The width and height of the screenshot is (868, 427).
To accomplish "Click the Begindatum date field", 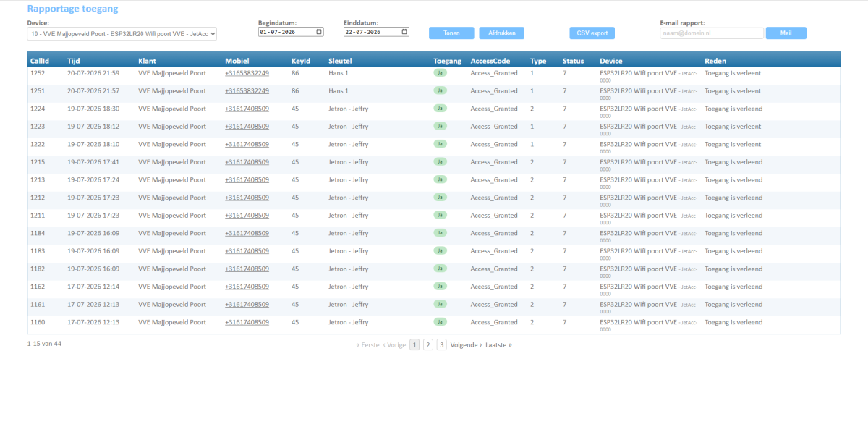I will coord(291,32).
